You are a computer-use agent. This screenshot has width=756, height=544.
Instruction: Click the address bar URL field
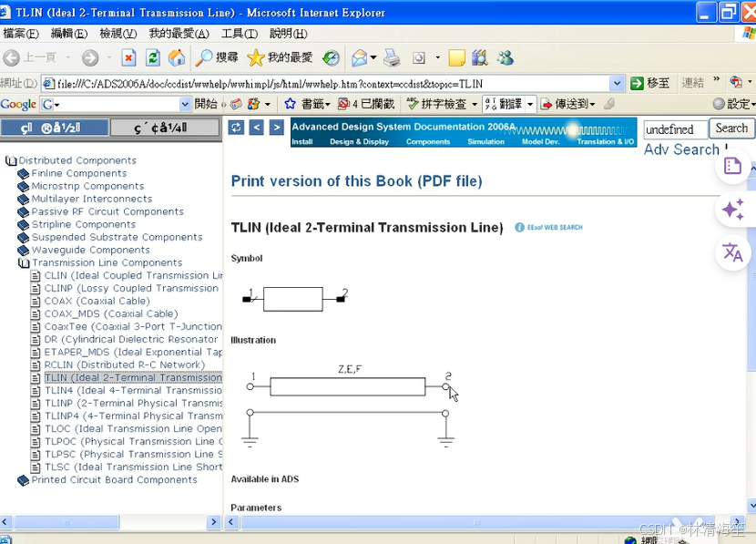point(325,84)
